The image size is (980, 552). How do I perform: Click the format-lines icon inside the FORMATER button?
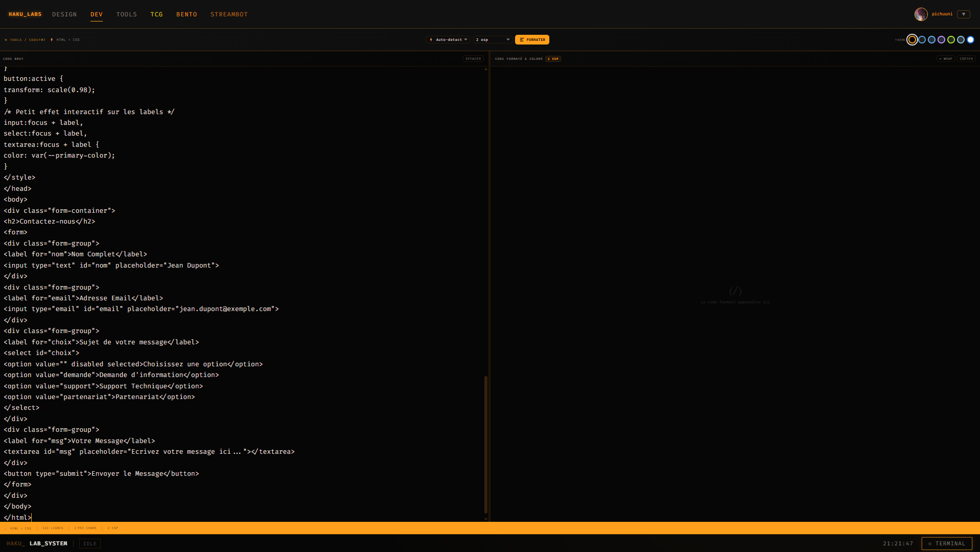(x=521, y=39)
